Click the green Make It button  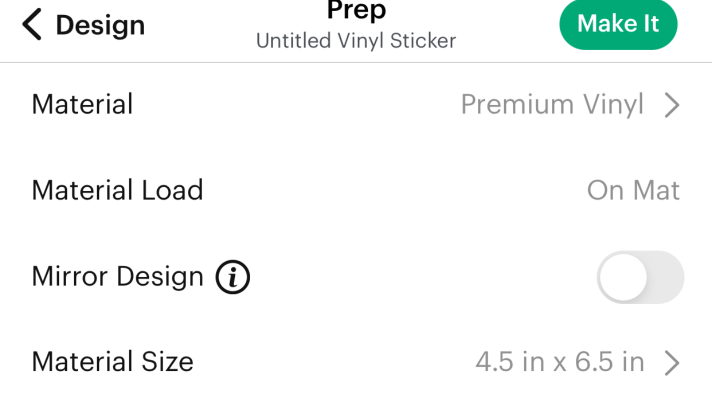pos(618,24)
